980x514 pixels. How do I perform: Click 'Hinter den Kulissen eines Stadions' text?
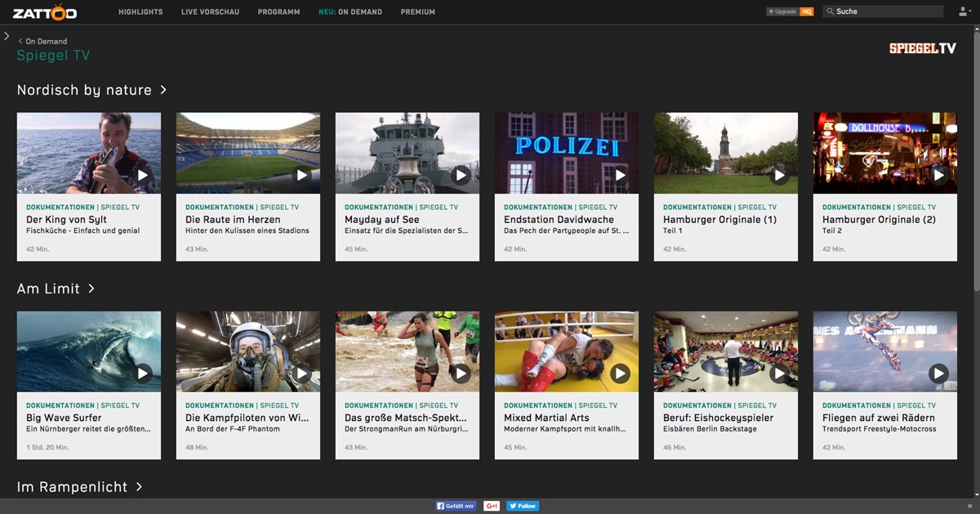coord(247,230)
